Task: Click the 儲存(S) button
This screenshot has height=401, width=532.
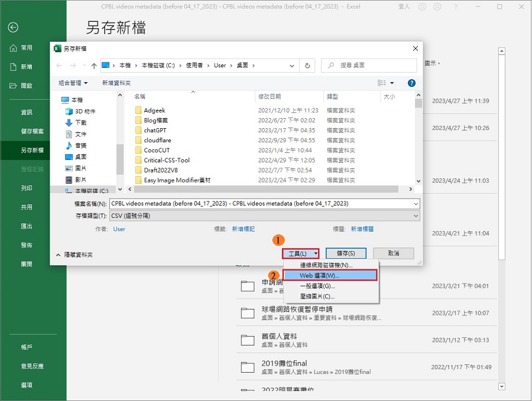Action: 346,253
